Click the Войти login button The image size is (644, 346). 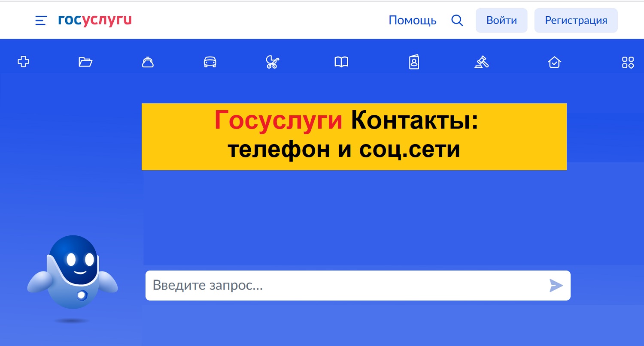point(501,20)
